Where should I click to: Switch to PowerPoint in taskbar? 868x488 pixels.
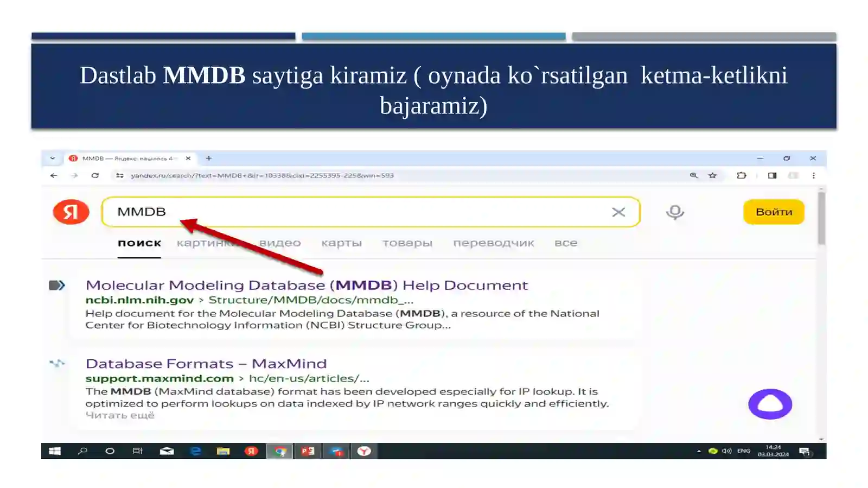[308, 451]
